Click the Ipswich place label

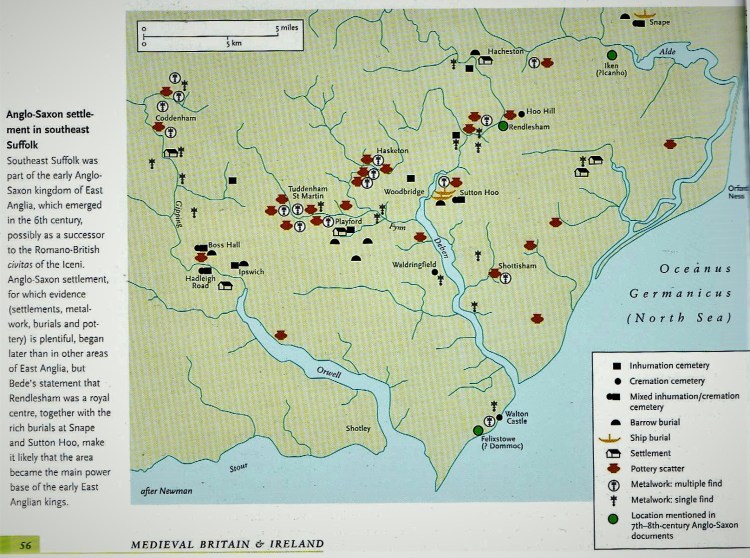pyautogui.click(x=252, y=271)
